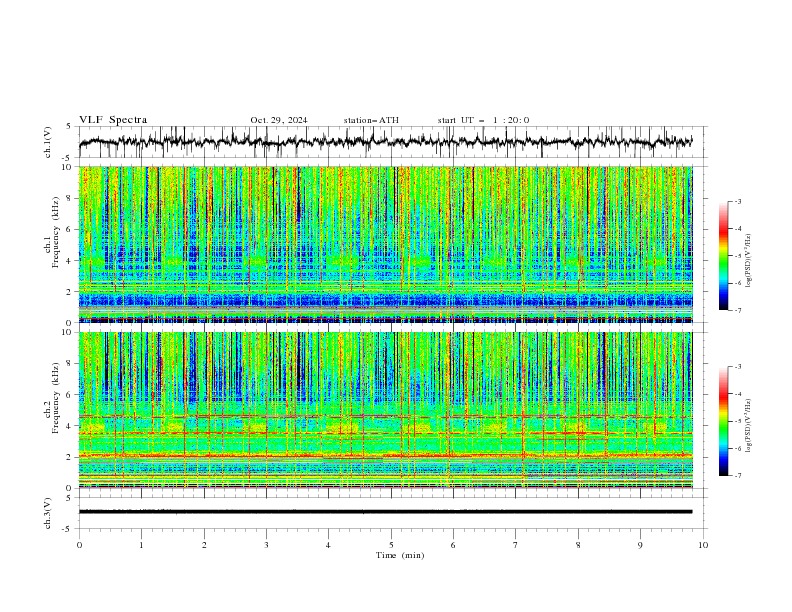Image resolution: width=792 pixels, height=612 pixels.
Task: Click inside the ch.1 spectrogram panel
Action: click(386, 244)
